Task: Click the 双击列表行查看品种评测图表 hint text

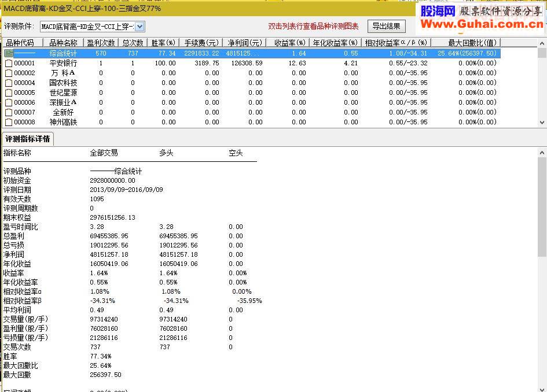Action: tap(313, 26)
